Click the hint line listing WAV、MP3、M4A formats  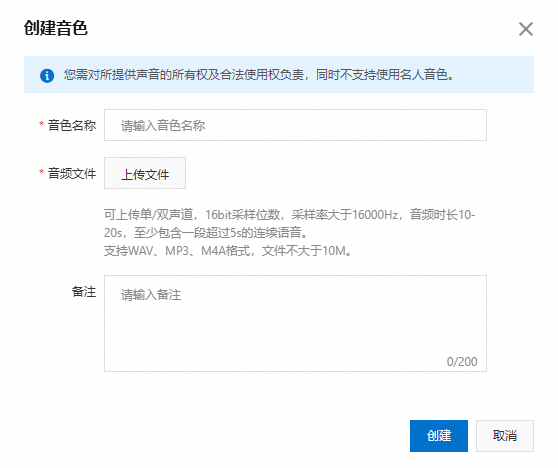pyautogui.click(x=228, y=251)
